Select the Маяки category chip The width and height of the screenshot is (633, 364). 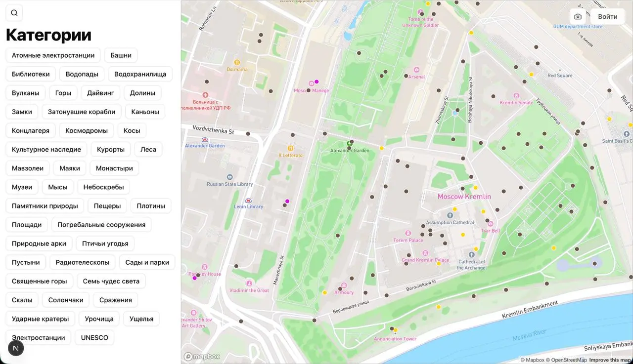[x=70, y=168]
